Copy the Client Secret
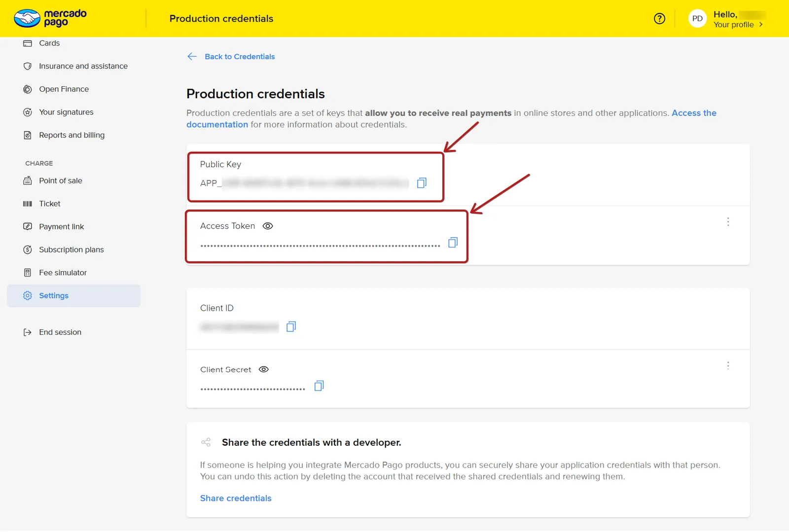Image resolution: width=789 pixels, height=532 pixels. click(319, 386)
